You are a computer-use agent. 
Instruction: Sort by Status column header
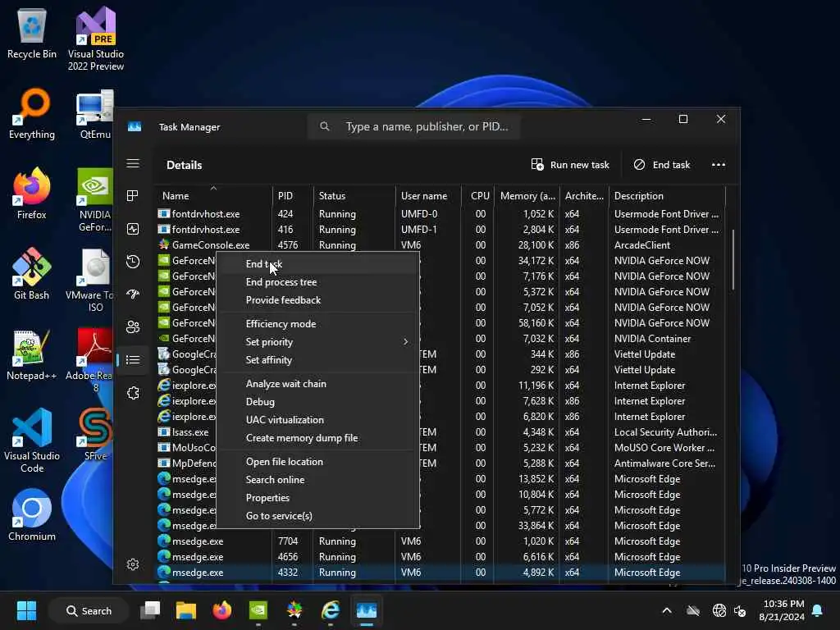tap(354, 195)
